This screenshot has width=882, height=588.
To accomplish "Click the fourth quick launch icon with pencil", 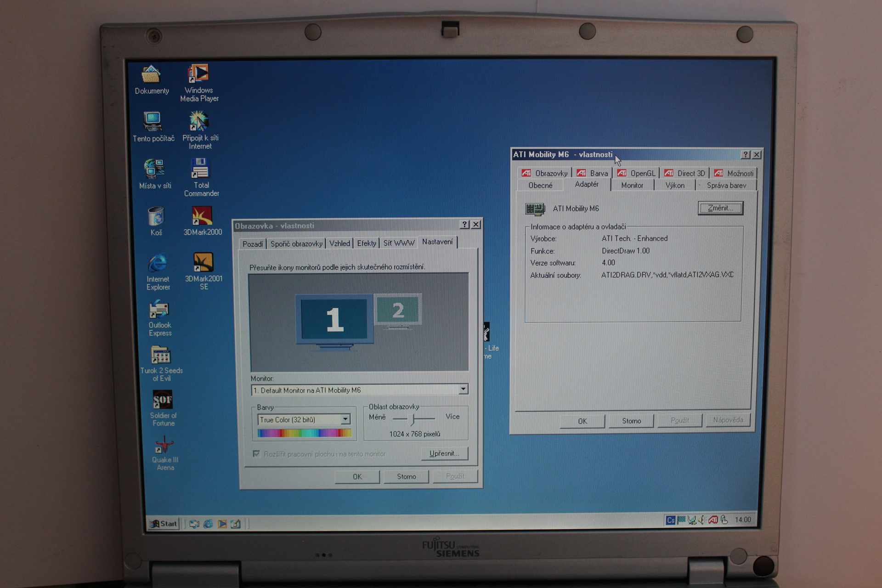I will click(x=236, y=524).
